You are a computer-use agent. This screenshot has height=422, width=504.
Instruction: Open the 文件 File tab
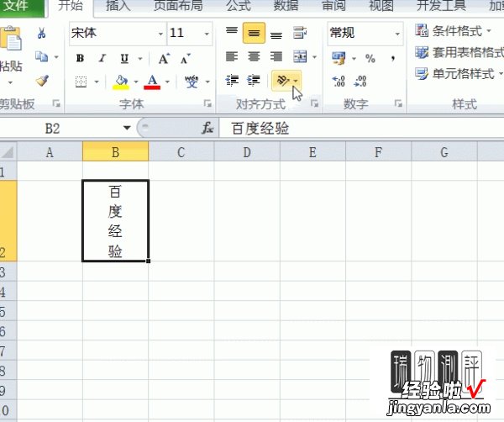click(x=21, y=7)
